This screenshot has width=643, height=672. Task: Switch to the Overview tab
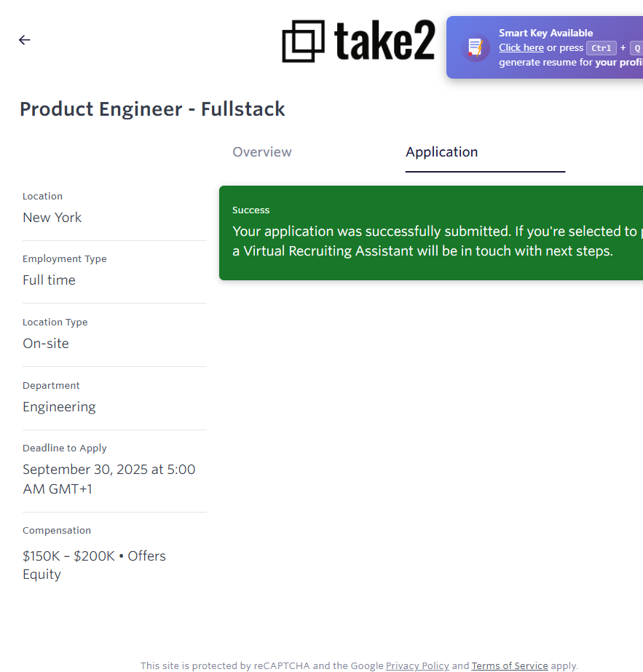click(x=262, y=152)
